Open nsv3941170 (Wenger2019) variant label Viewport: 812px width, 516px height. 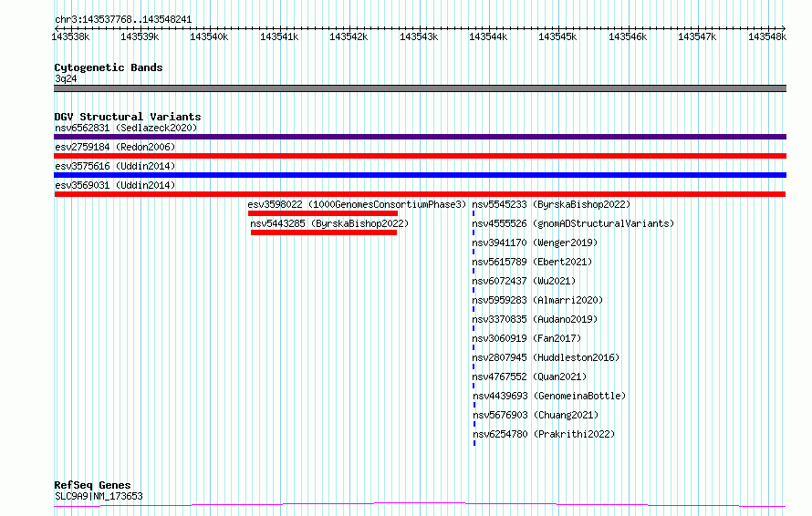point(535,243)
